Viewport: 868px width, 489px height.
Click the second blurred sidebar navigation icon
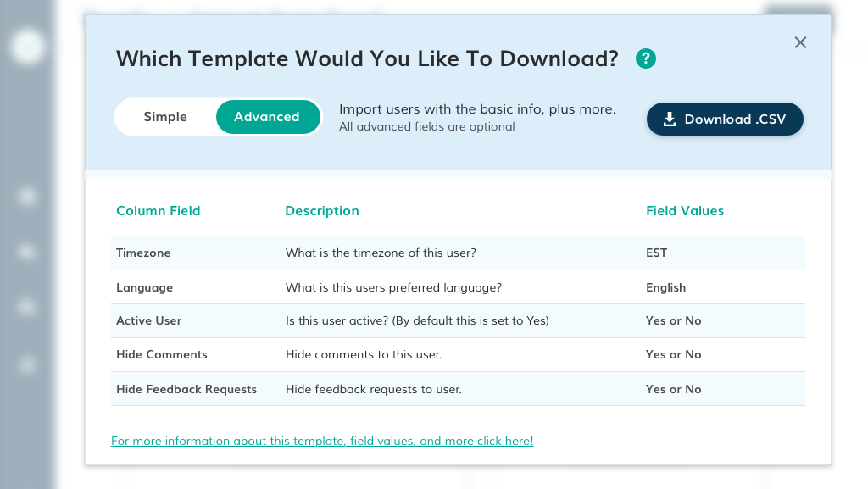tap(27, 252)
